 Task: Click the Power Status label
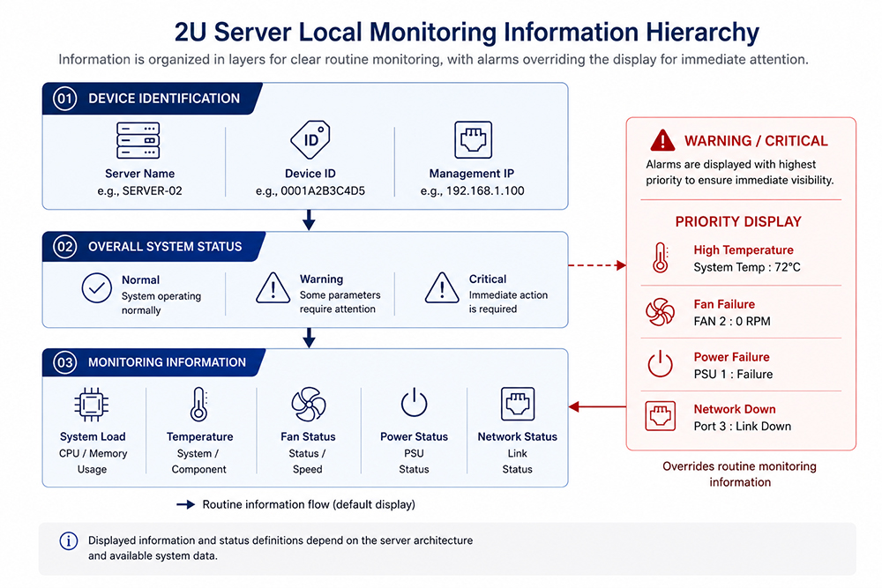[414, 436]
